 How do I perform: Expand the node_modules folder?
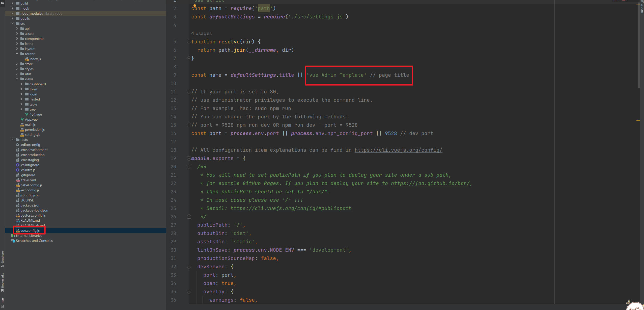coord(12,13)
